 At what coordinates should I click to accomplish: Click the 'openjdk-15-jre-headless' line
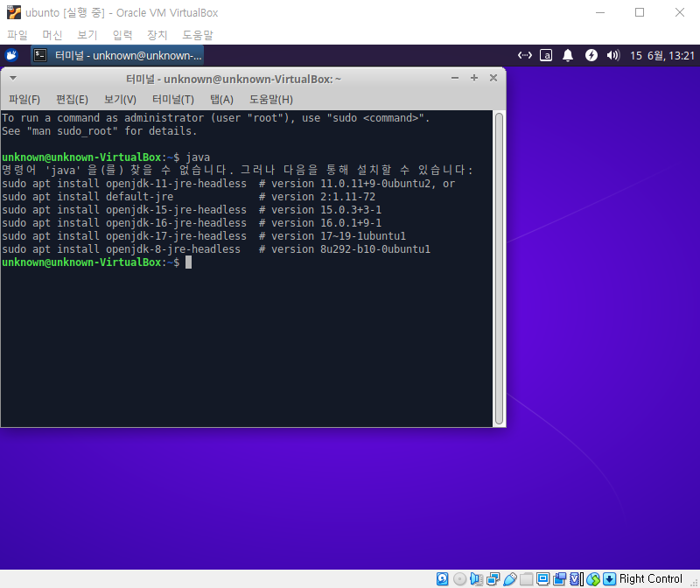pyautogui.click(x=192, y=209)
